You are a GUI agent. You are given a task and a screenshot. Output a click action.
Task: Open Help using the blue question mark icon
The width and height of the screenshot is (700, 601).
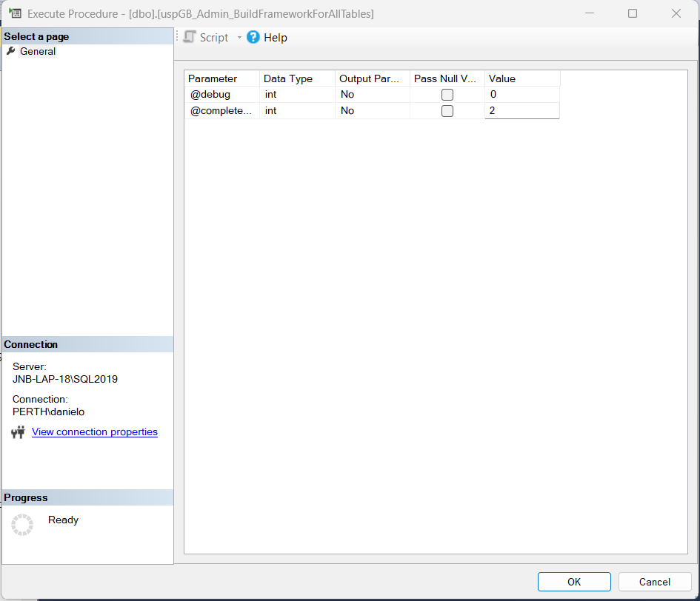252,37
